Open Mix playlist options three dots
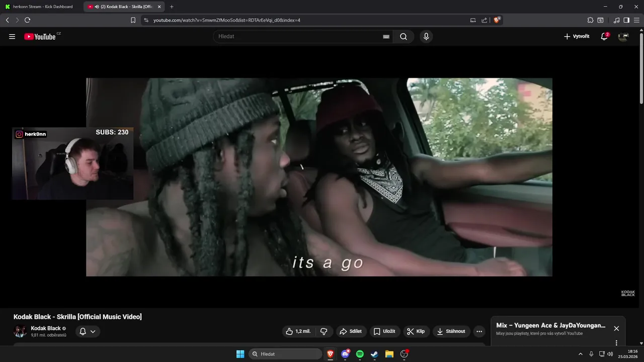 [616, 343]
